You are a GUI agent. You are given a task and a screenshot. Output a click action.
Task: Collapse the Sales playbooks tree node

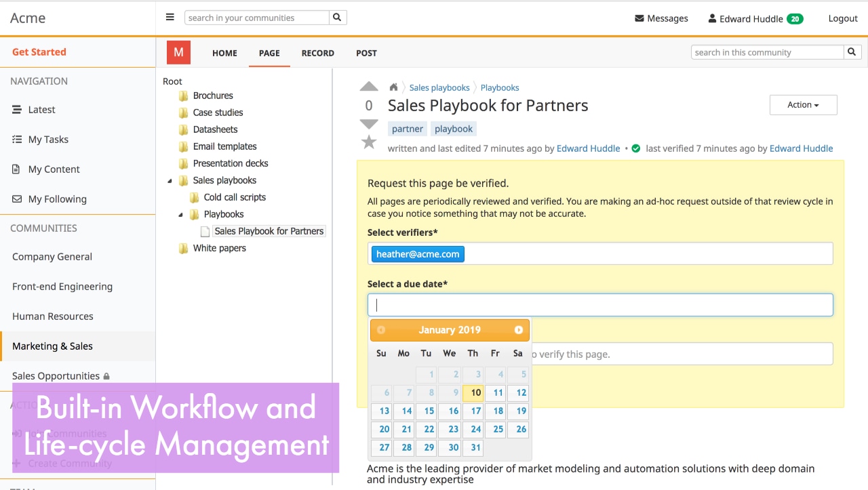(170, 181)
